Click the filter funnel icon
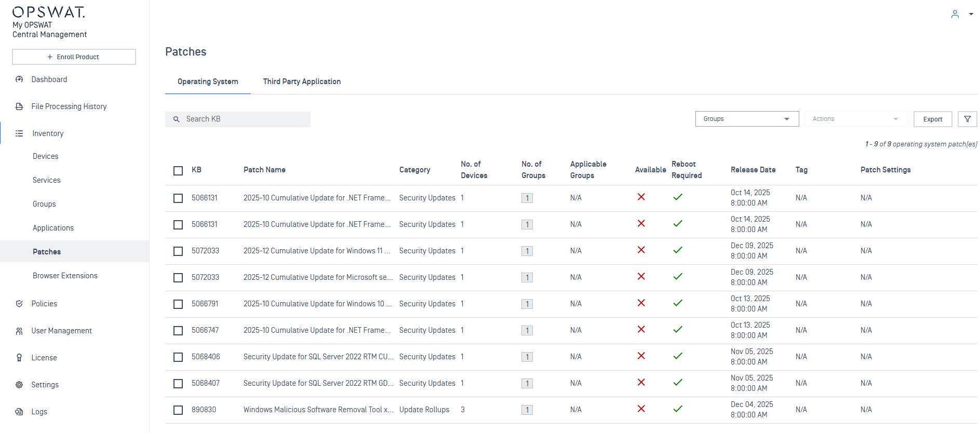Image resolution: width=980 pixels, height=433 pixels. point(967,119)
